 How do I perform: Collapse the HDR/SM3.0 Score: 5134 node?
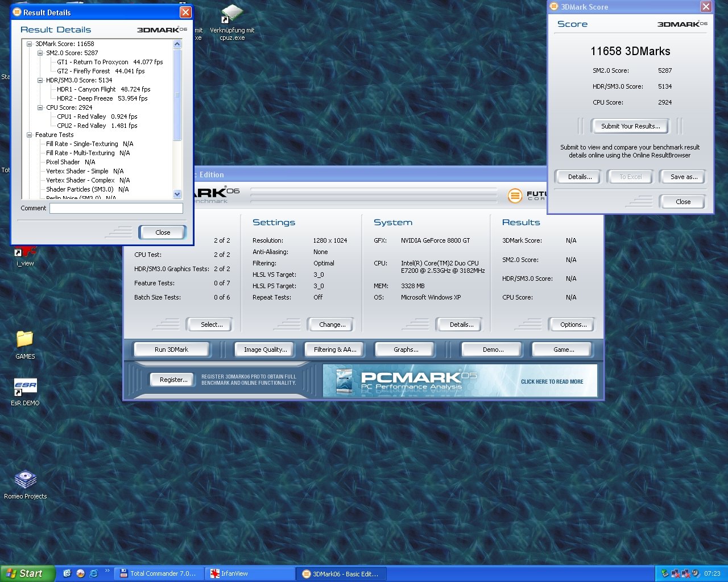(x=40, y=80)
